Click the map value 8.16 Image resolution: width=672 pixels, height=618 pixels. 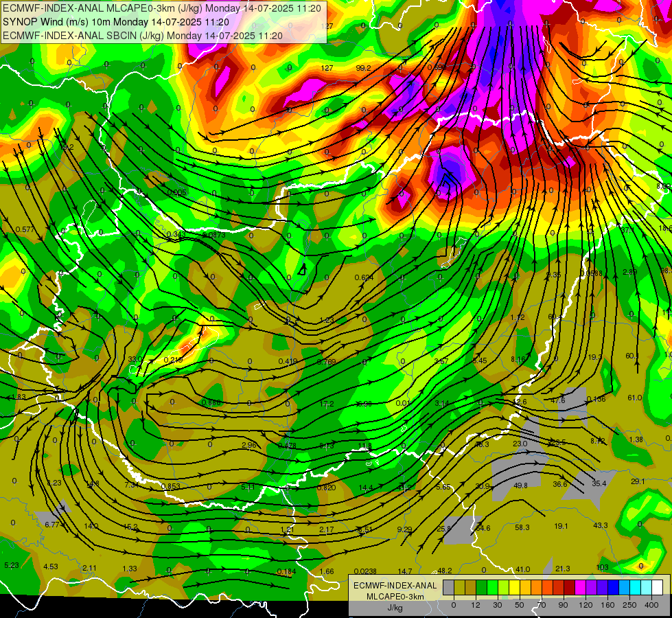518,359
